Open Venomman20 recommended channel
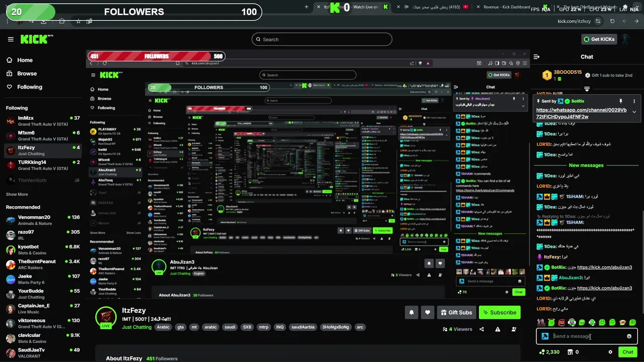 [x=43, y=220]
